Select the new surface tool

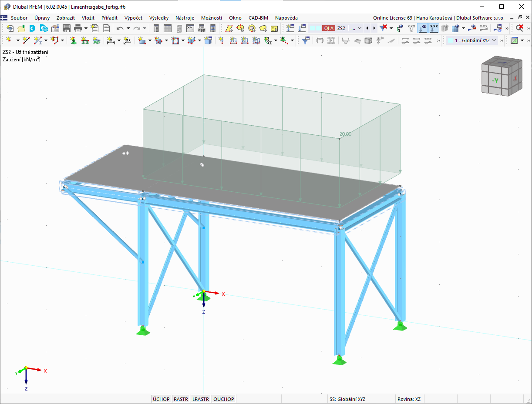coord(141,40)
